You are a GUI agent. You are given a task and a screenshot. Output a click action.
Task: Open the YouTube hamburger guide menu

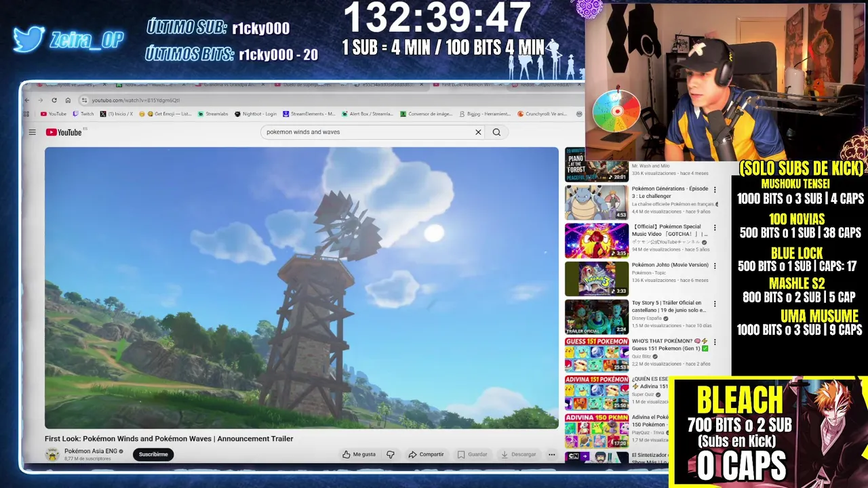click(x=32, y=132)
